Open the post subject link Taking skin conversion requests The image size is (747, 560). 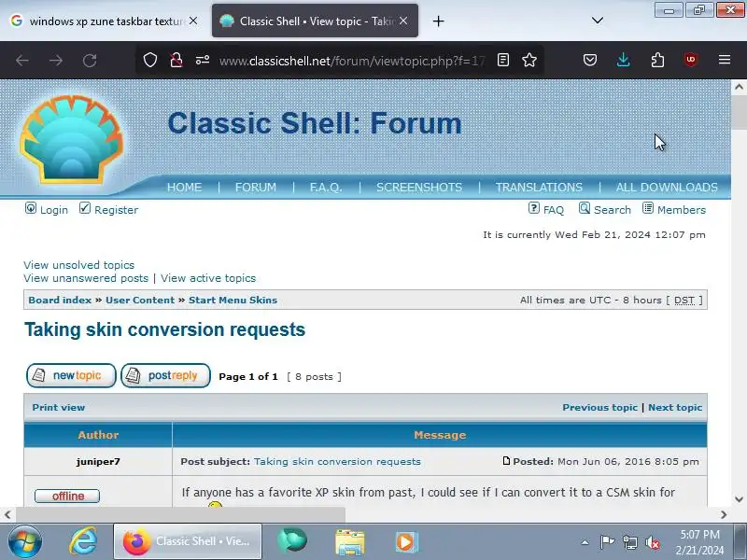[337, 461]
